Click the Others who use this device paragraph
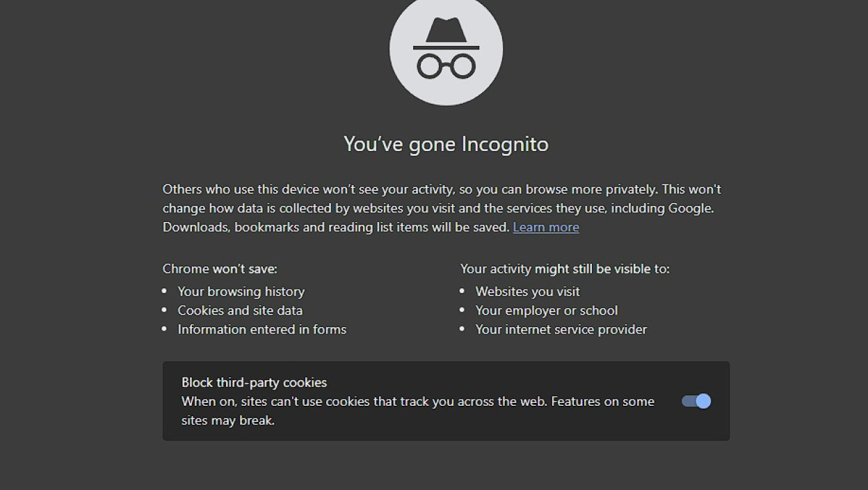 [x=442, y=208]
